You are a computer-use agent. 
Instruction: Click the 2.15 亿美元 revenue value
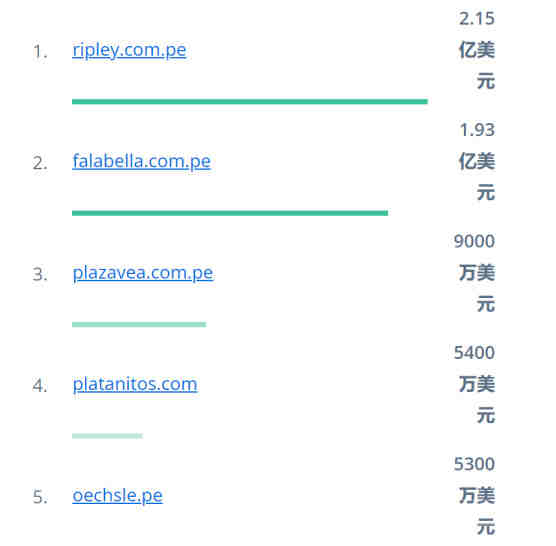[477, 50]
